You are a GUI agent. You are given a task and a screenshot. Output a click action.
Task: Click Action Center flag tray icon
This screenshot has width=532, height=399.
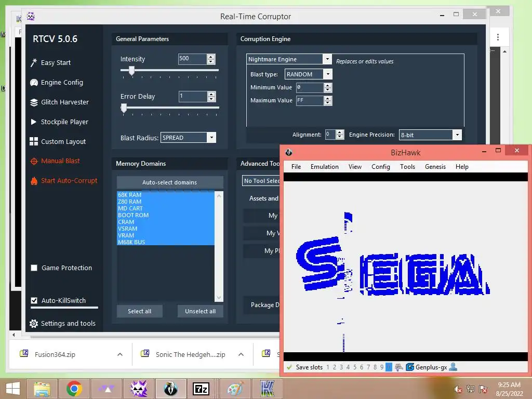pos(483,389)
